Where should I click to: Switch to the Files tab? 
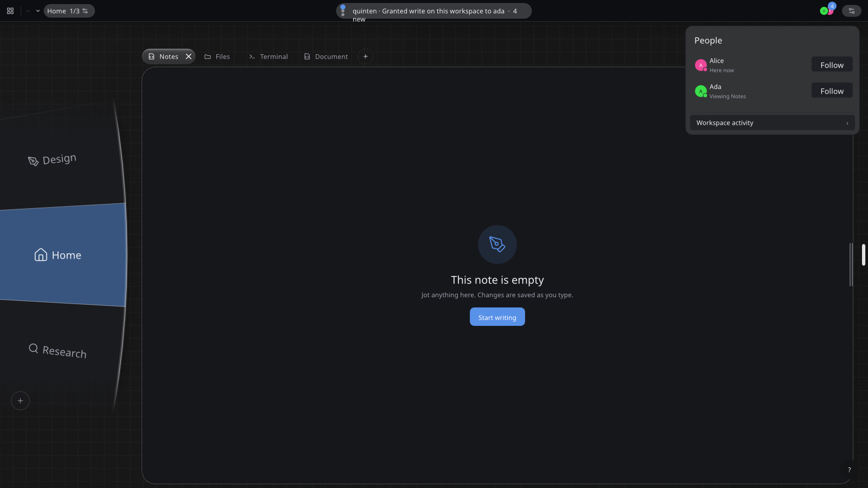(x=217, y=56)
